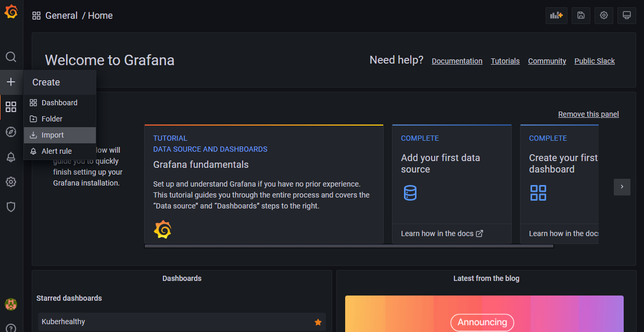Viewport: 644px width, 332px height.
Task: Click the user avatar in sidebar
Action: pyautogui.click(x=11, y=304)
